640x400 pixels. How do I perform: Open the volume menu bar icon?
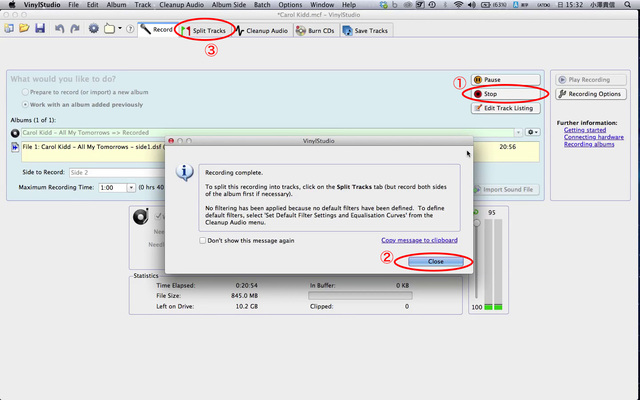[471, 5]
